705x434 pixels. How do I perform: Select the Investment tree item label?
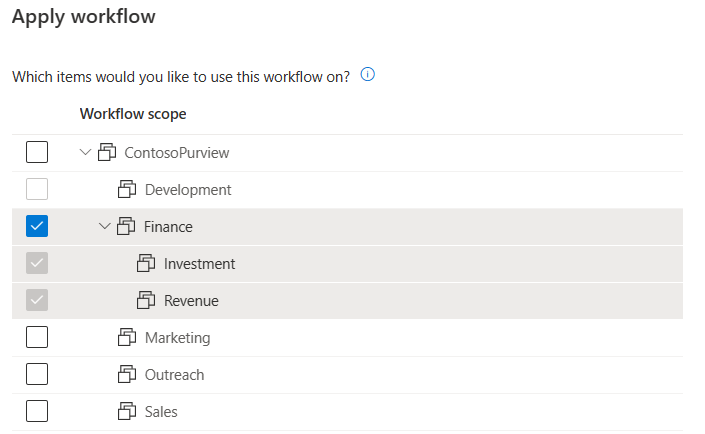tap(199, 264)
